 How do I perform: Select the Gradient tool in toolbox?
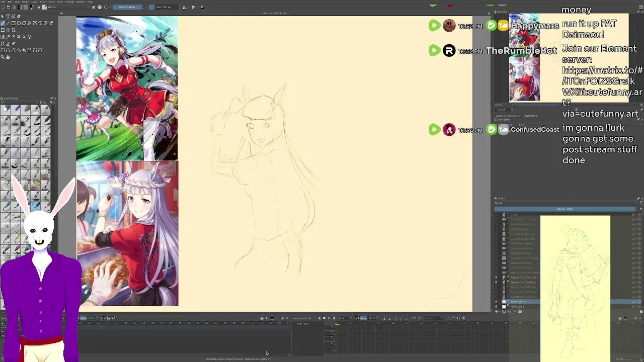pos(3,37)
